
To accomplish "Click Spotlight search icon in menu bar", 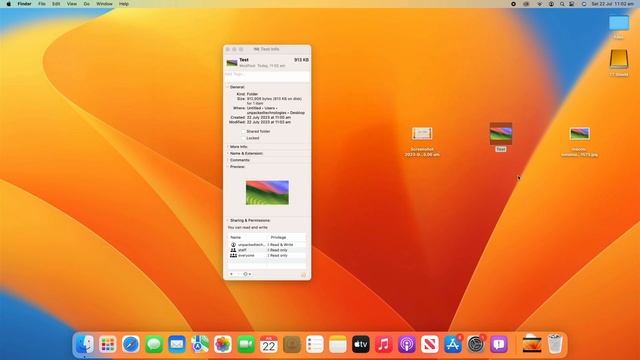I will (562, 4).
